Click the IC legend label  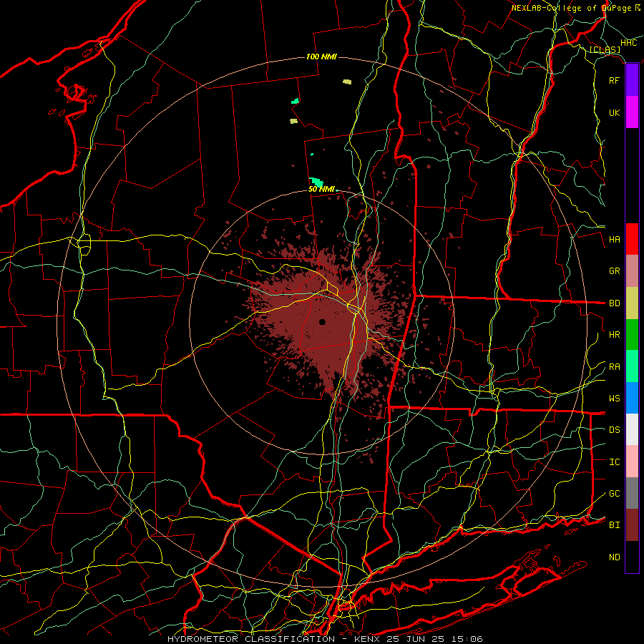pos(614,462)
